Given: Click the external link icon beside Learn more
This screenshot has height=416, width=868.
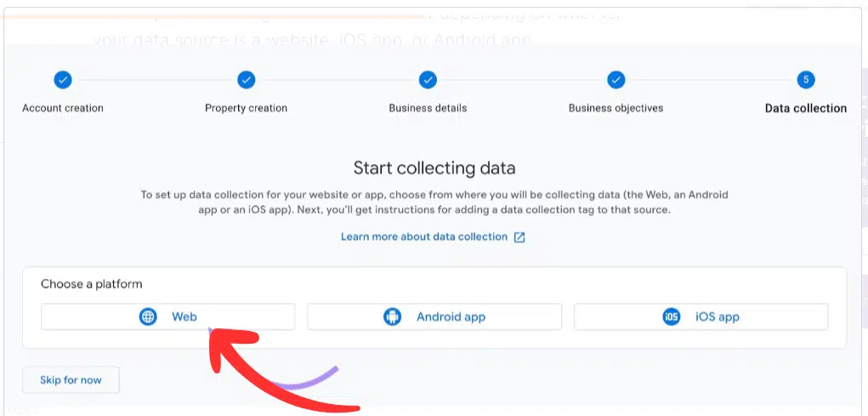Looking at the screenshot, I should tap(519, 237).
